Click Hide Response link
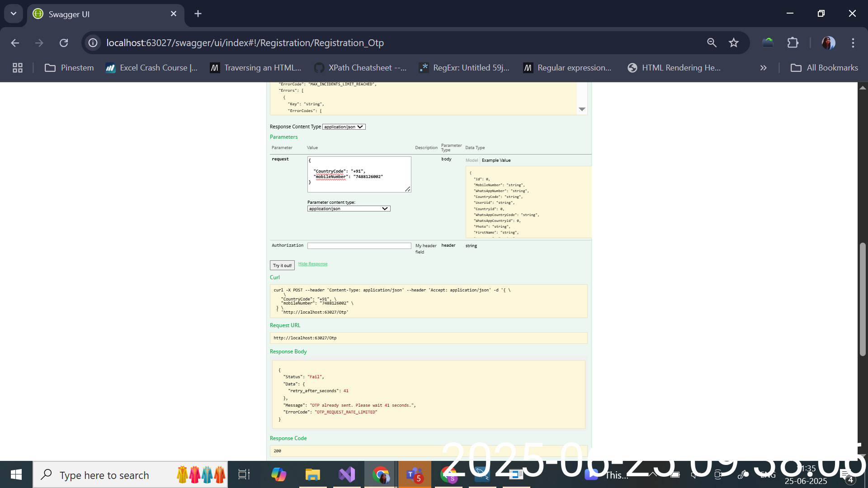The width and height of the screenshot is (868, 488). click(313, 264)
